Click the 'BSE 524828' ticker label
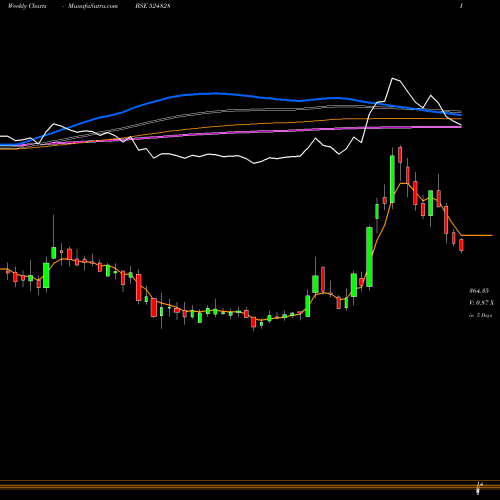This screenshot has width=500, height=500. click(153, 6)
